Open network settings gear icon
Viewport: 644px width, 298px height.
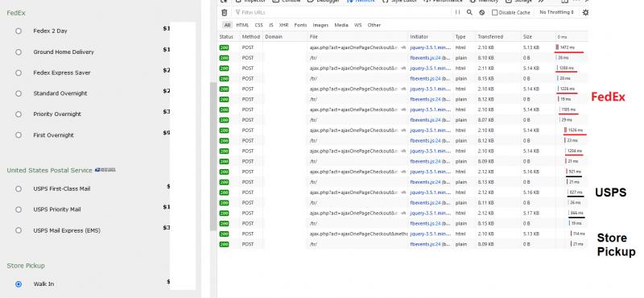586,12
